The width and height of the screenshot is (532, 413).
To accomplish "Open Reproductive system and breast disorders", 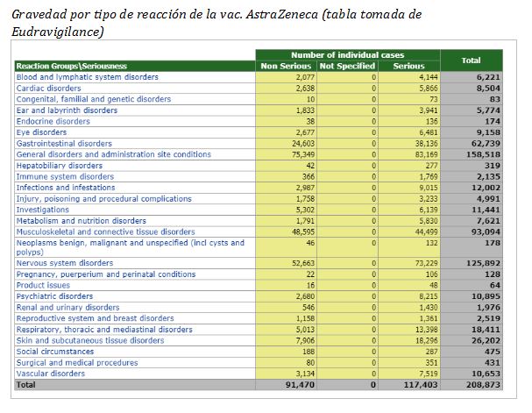I will tap(95, 318).
